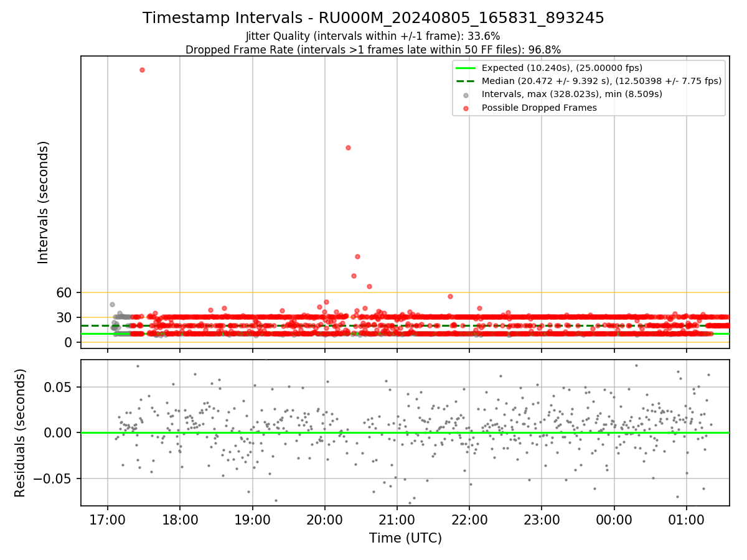
Task: Click the 60 tick label on intervals axis
Action: tap(65, 292)
